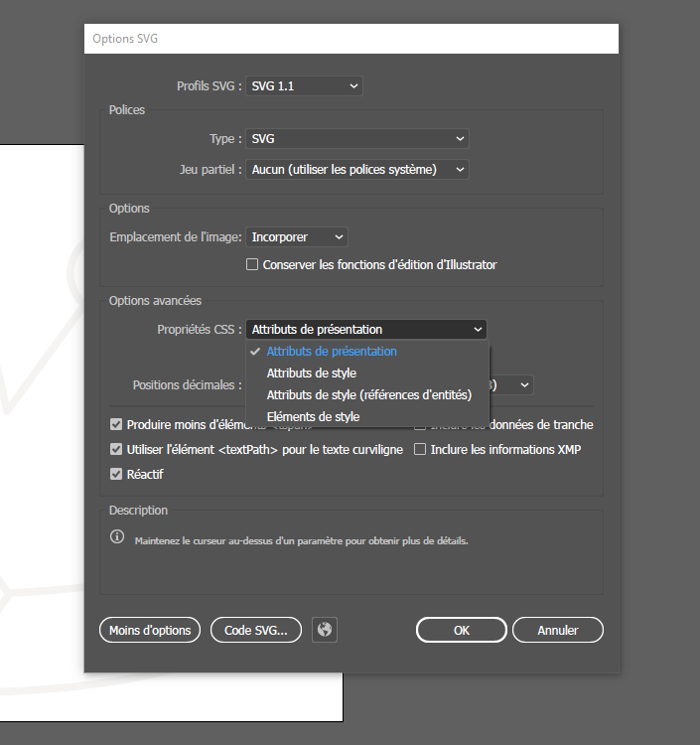Open the Emplacement de l'image dropdown
The width and height of the screenshot is (700, 745).
[x=297, y=237]
